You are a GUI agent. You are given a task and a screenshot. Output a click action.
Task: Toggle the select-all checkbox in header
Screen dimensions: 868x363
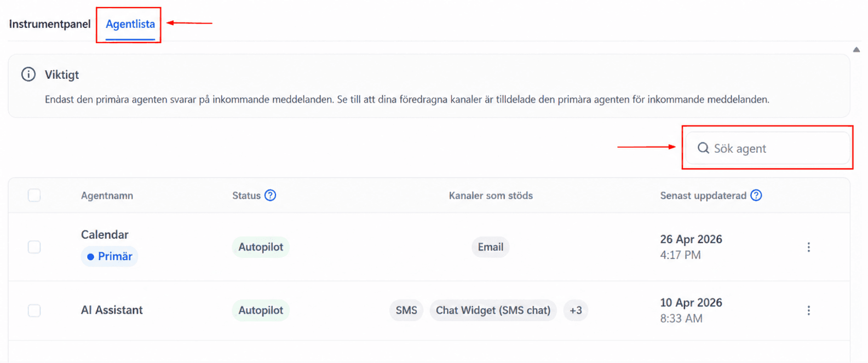(34, 195)
